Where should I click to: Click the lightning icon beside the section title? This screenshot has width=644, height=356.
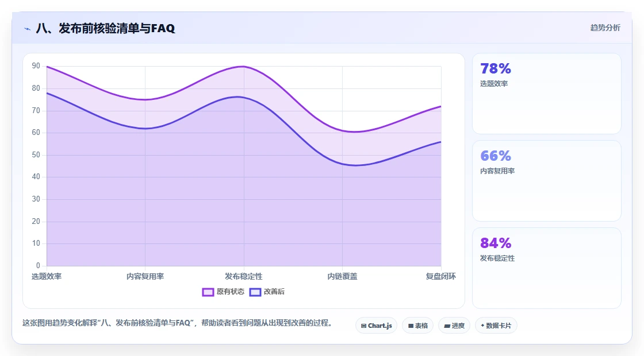tap(28, 29)
